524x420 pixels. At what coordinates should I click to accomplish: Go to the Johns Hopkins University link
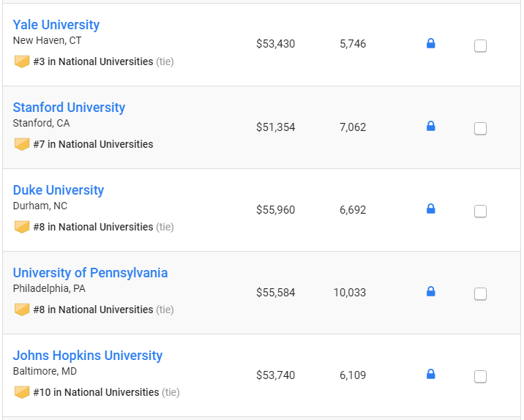coord(88,356)
